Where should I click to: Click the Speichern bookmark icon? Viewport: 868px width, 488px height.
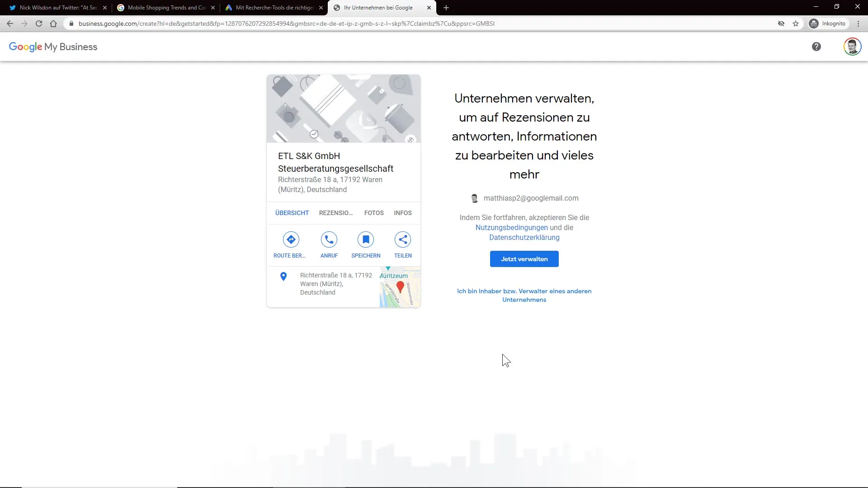tap(366, 239)
